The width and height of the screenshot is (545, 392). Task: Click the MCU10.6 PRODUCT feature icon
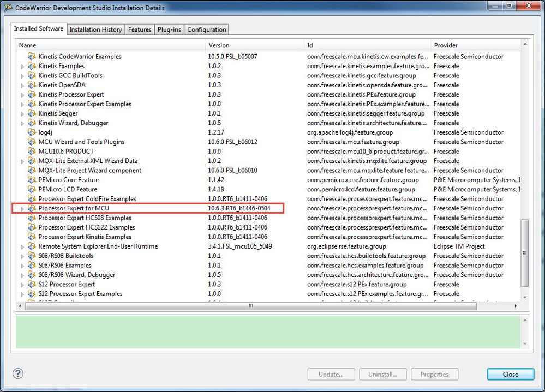[x=32, y=152]
